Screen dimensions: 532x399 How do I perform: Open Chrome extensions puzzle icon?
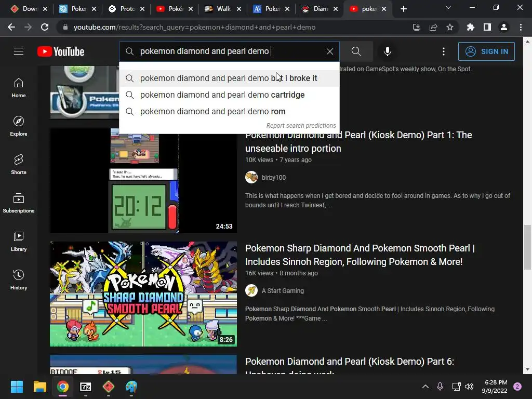click(470, 27)
